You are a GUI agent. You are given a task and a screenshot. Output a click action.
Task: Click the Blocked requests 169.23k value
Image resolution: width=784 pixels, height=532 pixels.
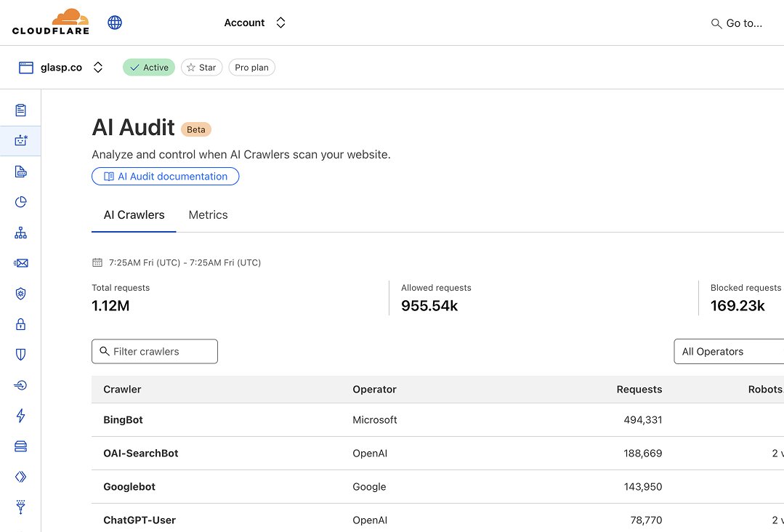pyautogui.click(x=737, y=305)
